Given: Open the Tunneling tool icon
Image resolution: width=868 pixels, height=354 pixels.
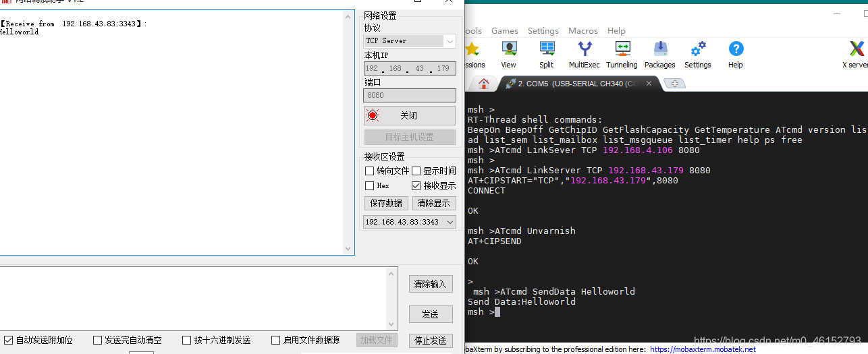Looking at the screenshot, I should tap(622, 54).
